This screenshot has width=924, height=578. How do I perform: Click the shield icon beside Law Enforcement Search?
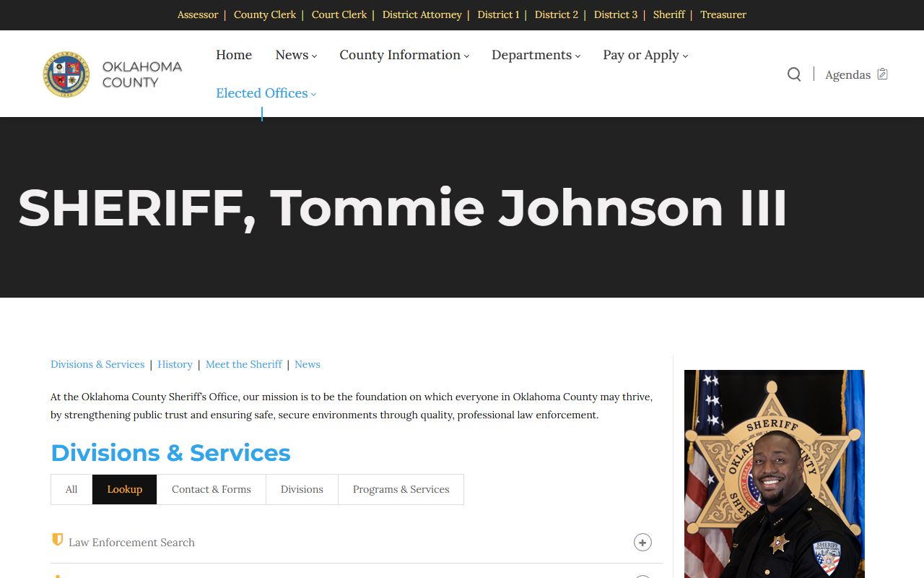pyautogui.click(x=58, y=540)
